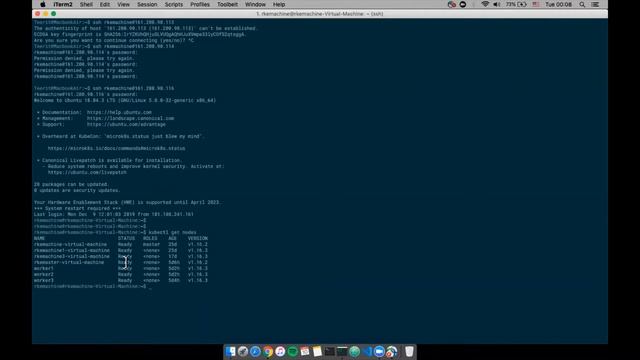Screen dimensions: 640x360
Task: Open the Trash in the dock
Action: click(x=409, y=351)
